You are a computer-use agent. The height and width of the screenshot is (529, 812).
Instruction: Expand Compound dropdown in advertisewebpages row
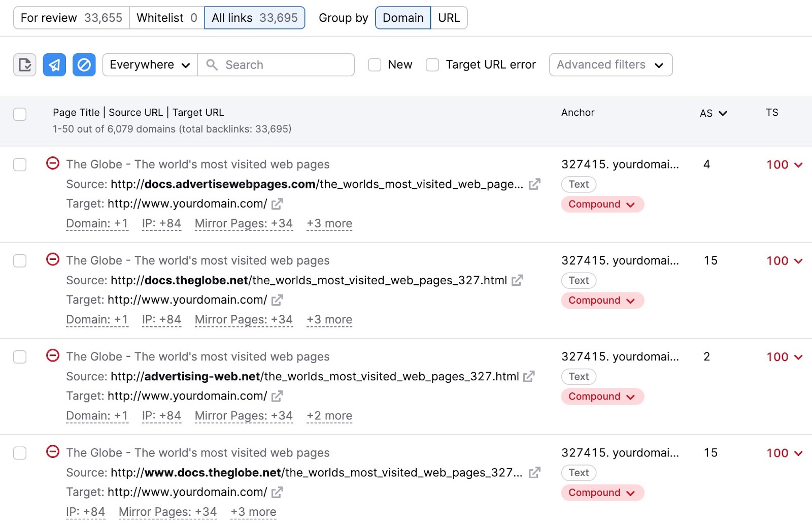point(602,204)
